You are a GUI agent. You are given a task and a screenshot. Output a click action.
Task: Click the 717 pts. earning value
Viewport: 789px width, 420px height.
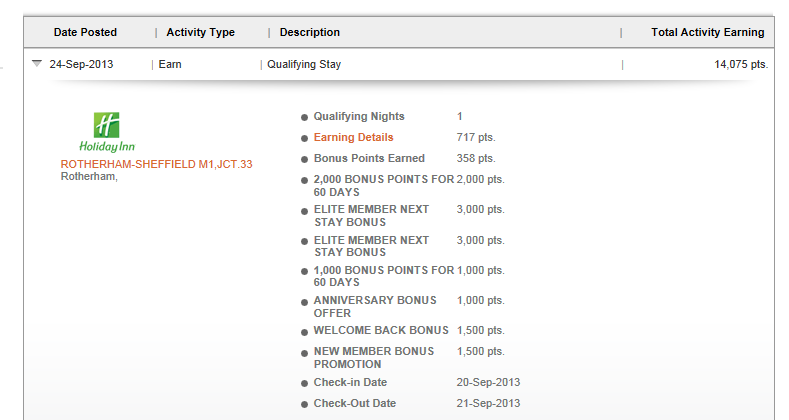pos(476,137)
